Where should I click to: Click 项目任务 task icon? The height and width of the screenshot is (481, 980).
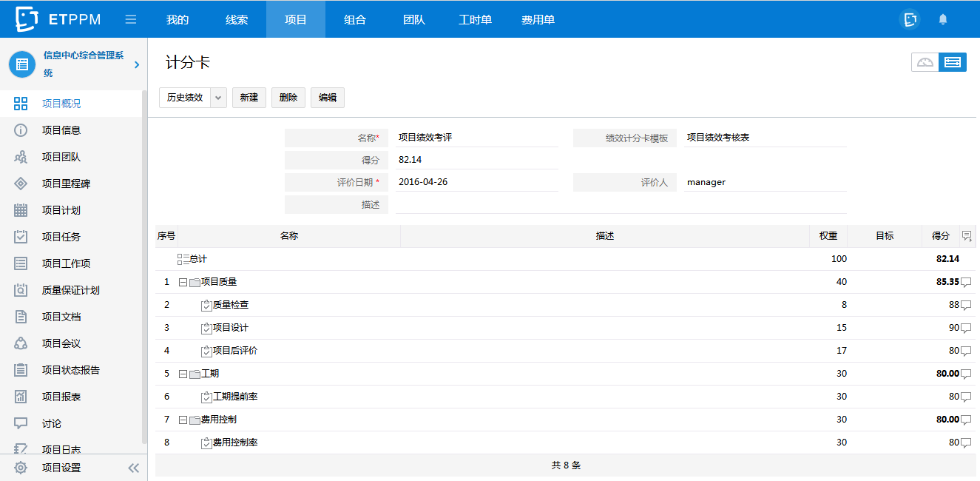(21, 237)
